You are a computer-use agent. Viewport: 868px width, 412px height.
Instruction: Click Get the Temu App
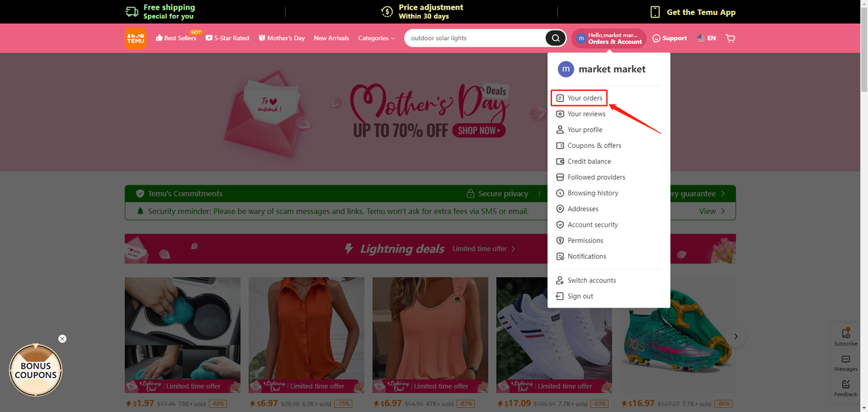(x=692, y=12)
